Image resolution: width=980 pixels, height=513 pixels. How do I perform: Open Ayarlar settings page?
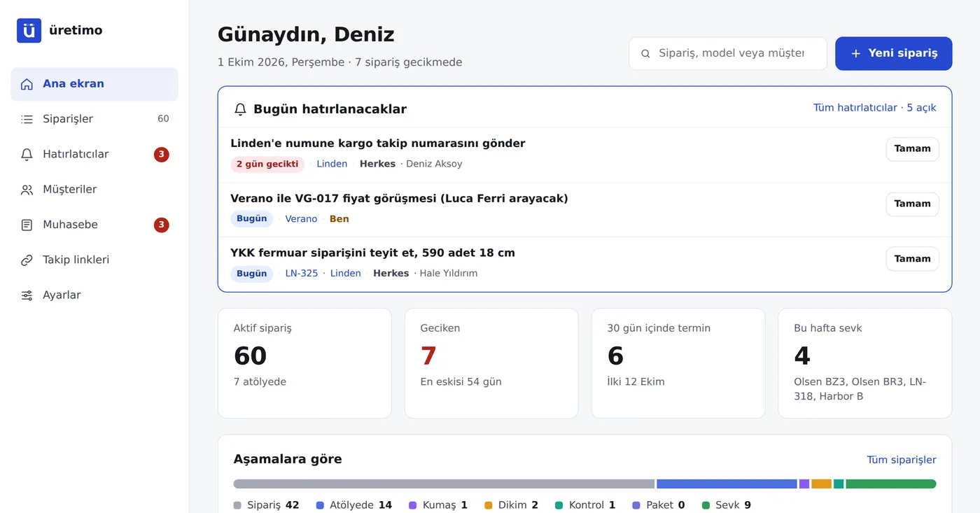coord(94,295)
